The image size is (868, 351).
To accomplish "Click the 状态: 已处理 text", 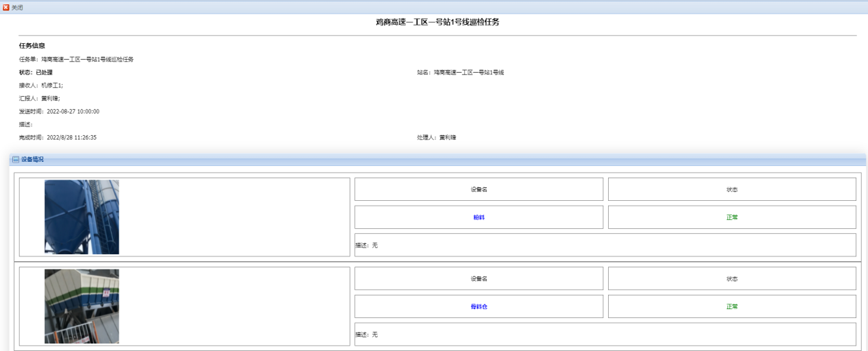I will (x=36, y=72).
